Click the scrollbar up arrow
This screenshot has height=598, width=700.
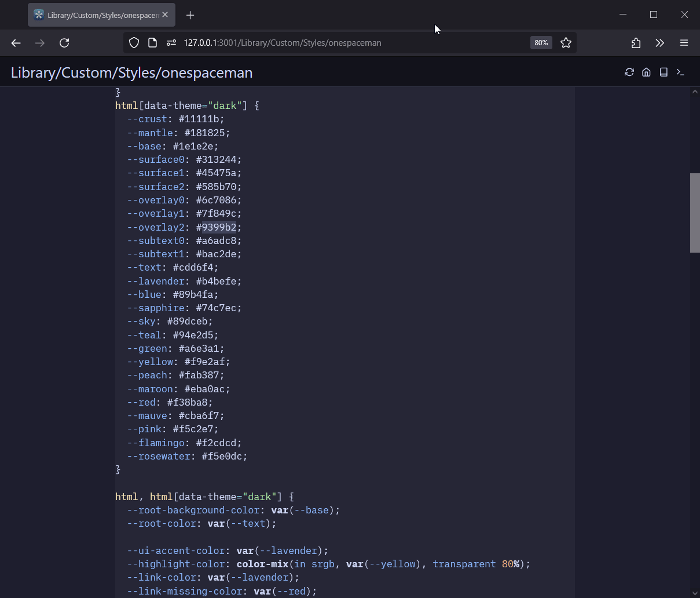tap(695, 92)
